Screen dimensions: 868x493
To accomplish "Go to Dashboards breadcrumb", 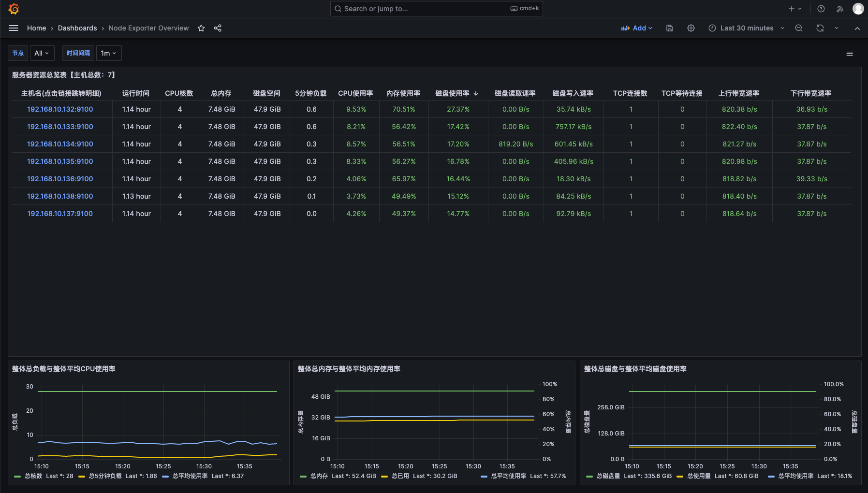I will (77, 28).
